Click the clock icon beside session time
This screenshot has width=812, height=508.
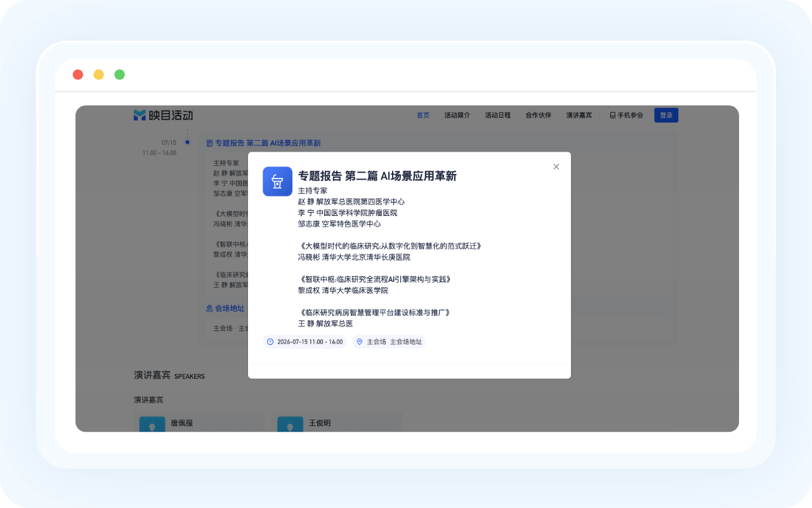tap(270, 342)
